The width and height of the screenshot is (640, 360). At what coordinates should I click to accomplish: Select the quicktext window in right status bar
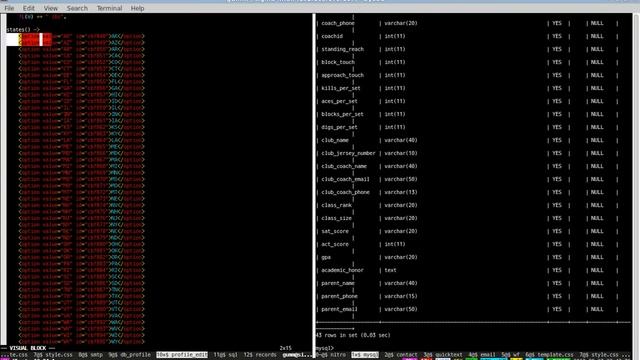pyautogui.click(x=443, y=355)
